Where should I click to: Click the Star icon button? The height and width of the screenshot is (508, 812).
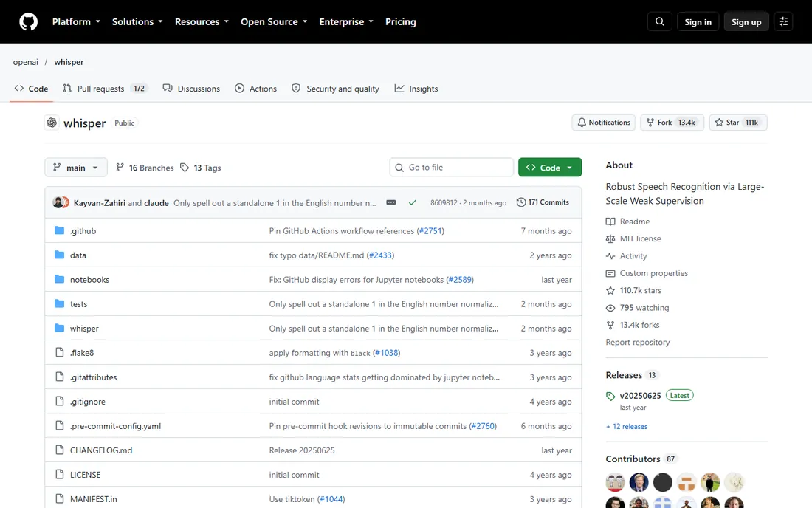coord(738,123)
